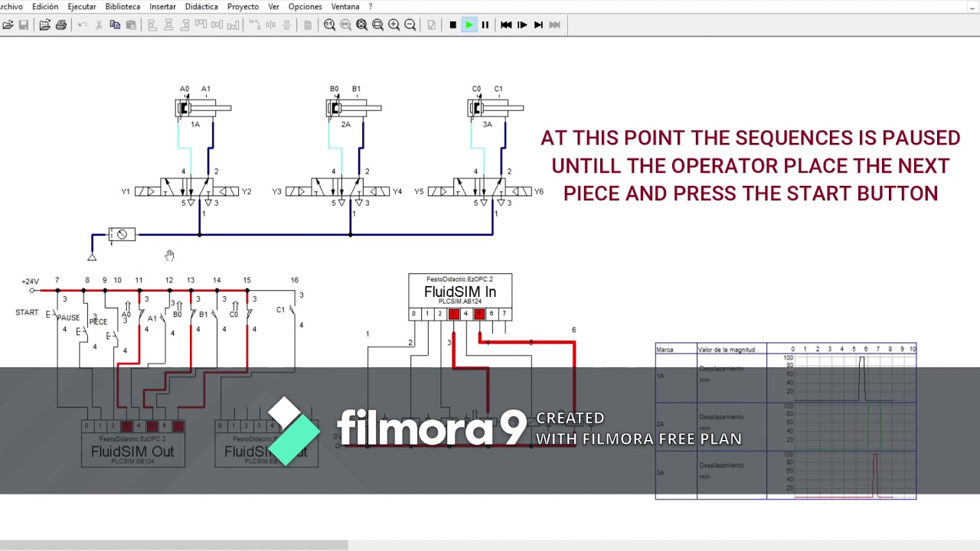Screen dimensions: 980x551
Task: Open the Ejecutar menu
Action: click(82, 7)
